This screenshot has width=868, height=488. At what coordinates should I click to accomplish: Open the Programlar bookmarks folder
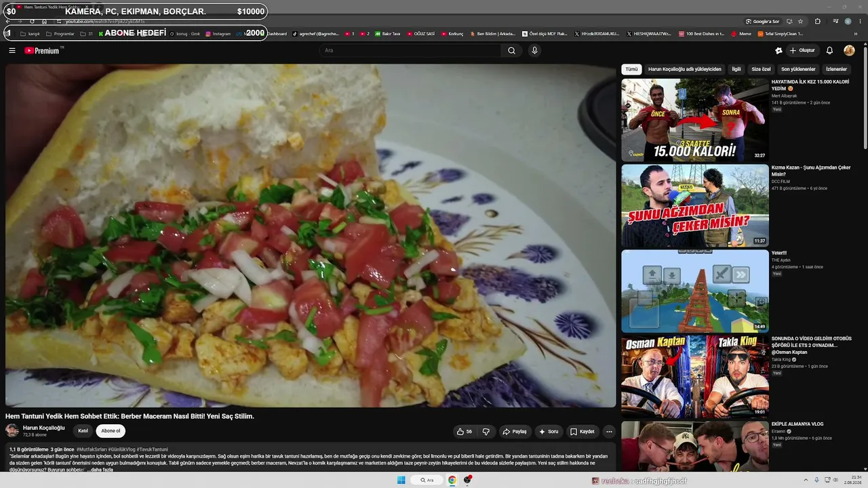click(x=60, y=33)
